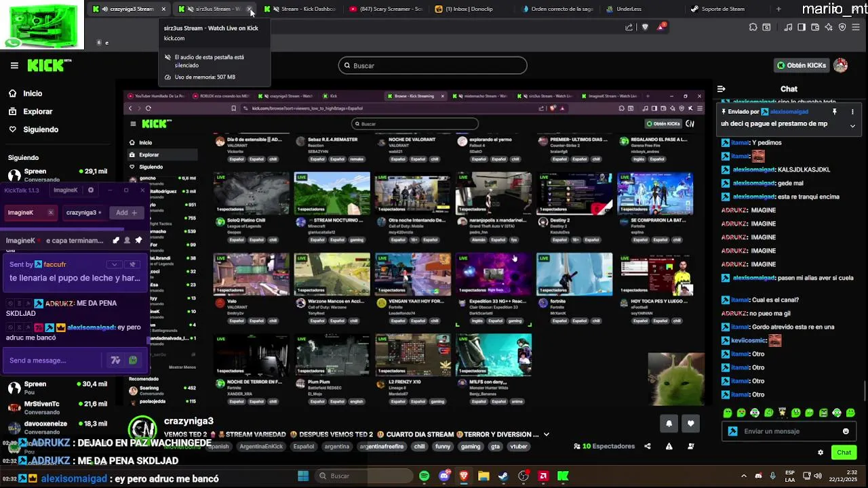Open Kick emote picker in KickTalk
This screenshot has width=868, height=488.
click(133, 361)
